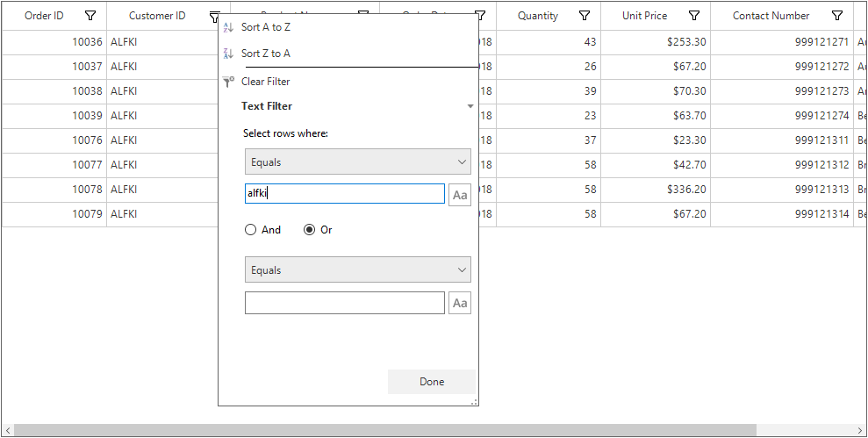This screenshot has width=868, height=438.
Task: Click the unit price $63.70 cell
Action: tap(656, 116)
